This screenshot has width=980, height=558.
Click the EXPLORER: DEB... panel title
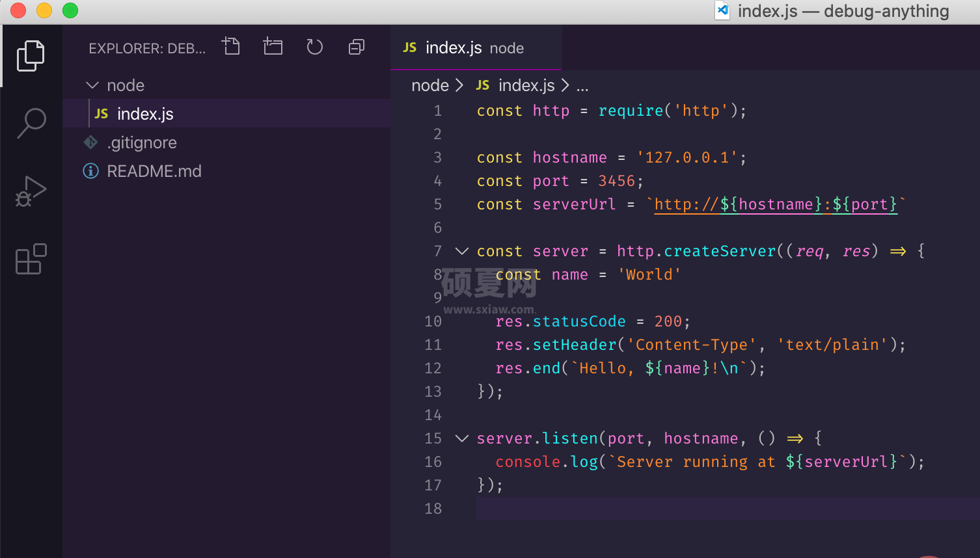[x=147, y=48]
